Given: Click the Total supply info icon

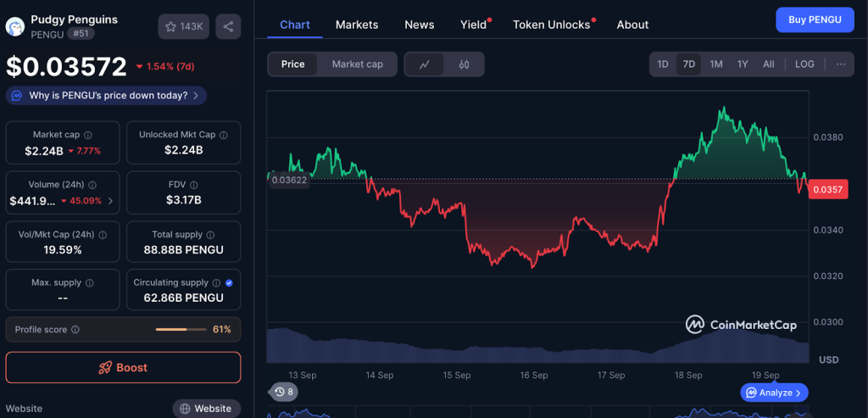Looking at the screenshot, I should [210, 235].
